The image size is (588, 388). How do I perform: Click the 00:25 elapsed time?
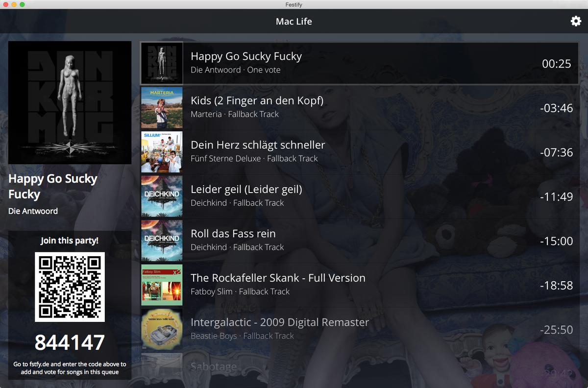(x=557, y=64)
